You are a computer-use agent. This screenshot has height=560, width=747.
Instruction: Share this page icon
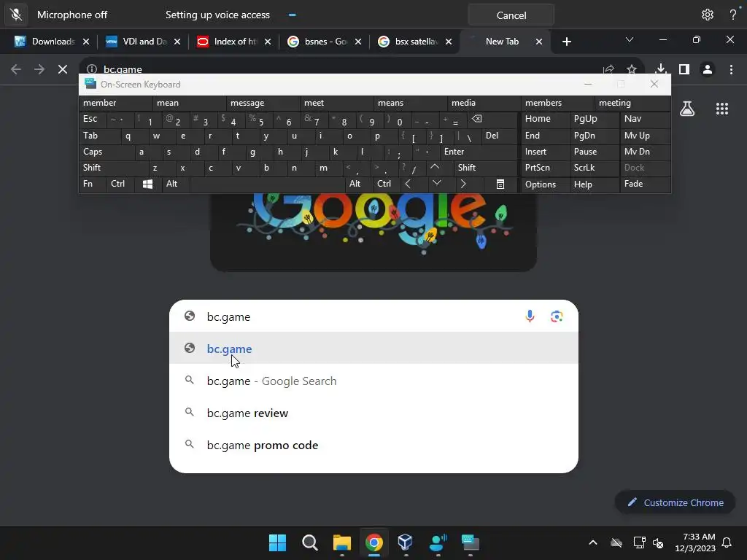pos(608,69)
